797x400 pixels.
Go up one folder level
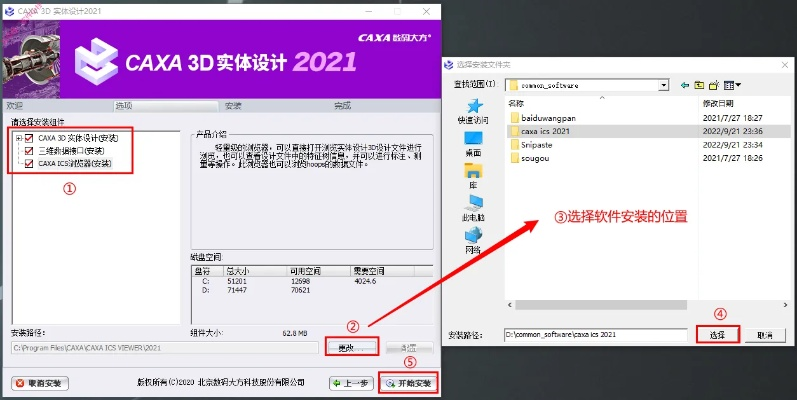(699, 85)
